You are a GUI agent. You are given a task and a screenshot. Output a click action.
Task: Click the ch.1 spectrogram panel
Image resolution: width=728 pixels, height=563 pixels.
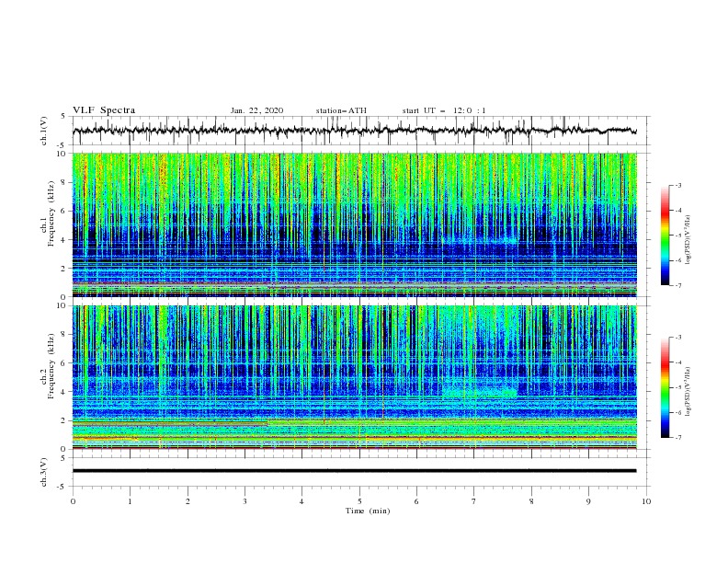coord(354,224)
